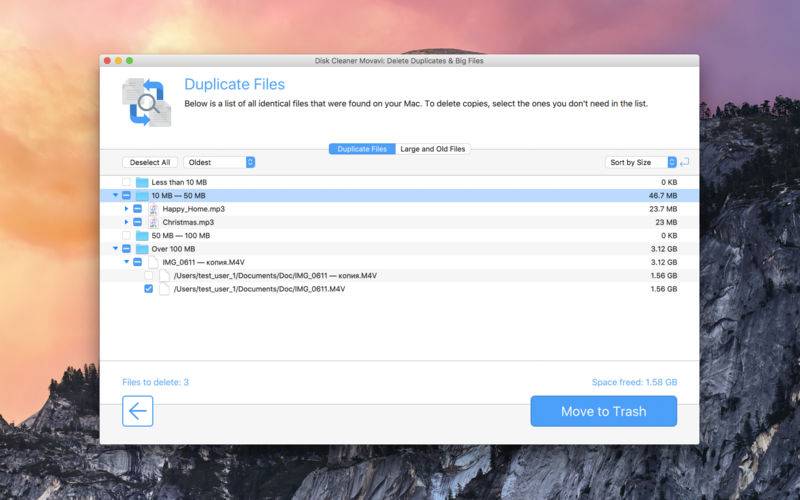The image size is (800, 500).
Task: Tick the Less than 10 MB checkbox
Action: pyautogui.click(x=126, y=182)
